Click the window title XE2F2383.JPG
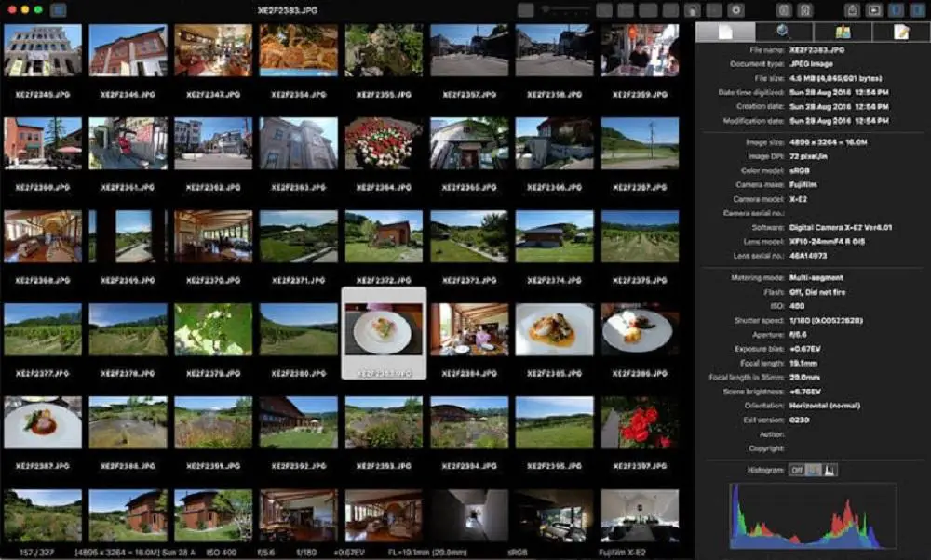The image size is (931, 560). 288,10
